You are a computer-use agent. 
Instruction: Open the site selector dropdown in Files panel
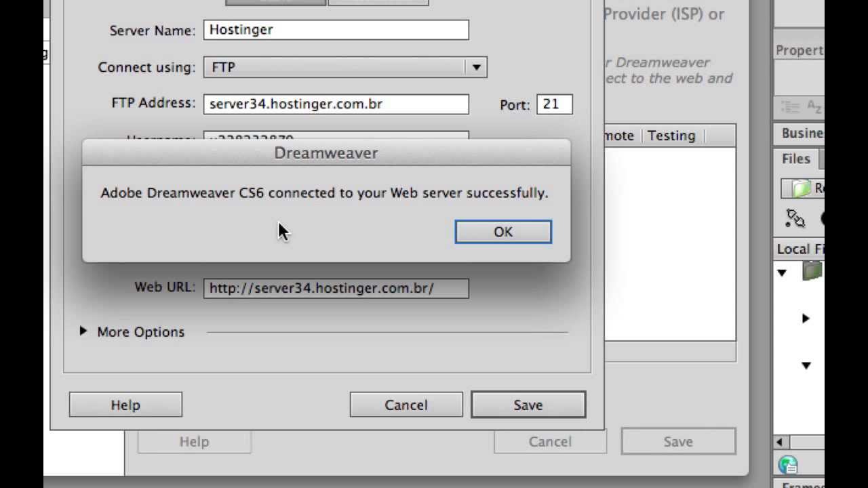coord(803,188)
